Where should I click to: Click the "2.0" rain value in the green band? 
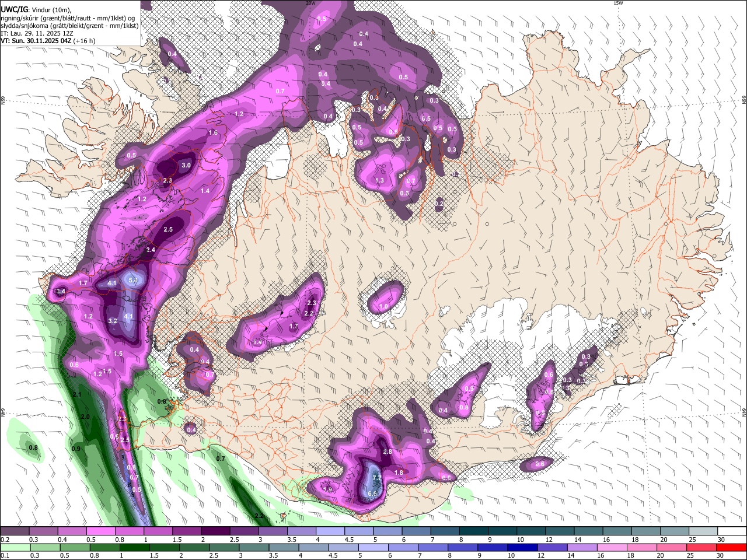click(85, 417)
